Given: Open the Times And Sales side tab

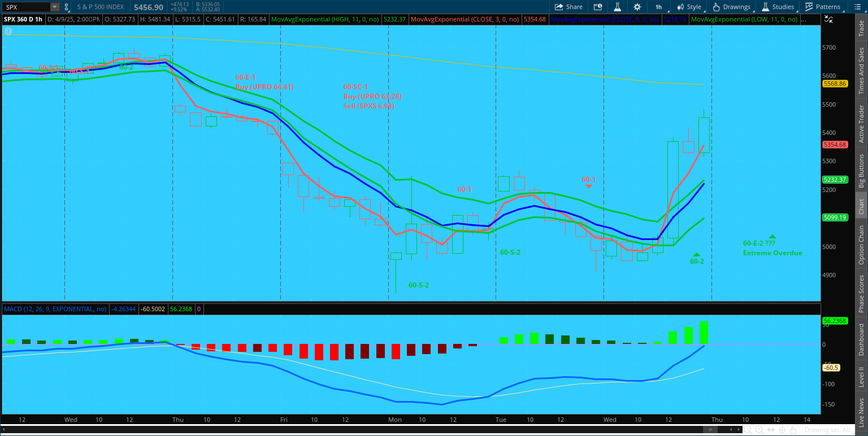Looking at the screenshot, I should [861, 70].
